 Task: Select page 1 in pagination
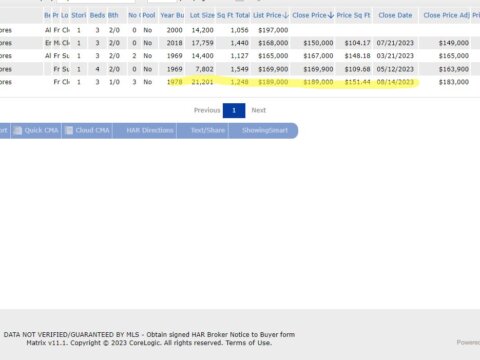[234, 110]
